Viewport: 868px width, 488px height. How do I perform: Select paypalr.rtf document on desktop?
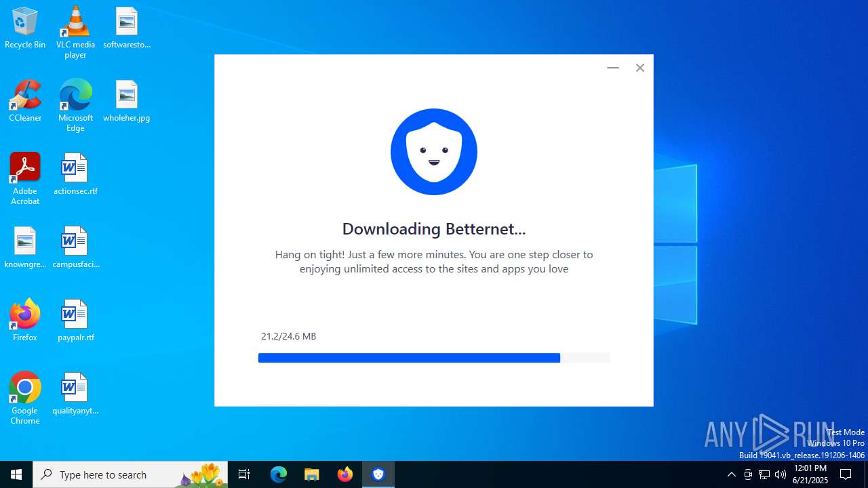click(x=75, y=321)
